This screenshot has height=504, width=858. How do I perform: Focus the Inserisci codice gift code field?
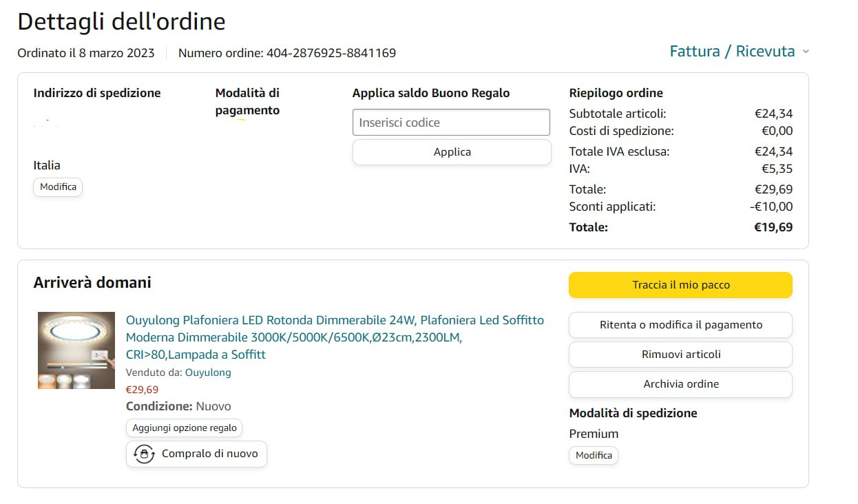pyautogui.click(x=451, y=123)
